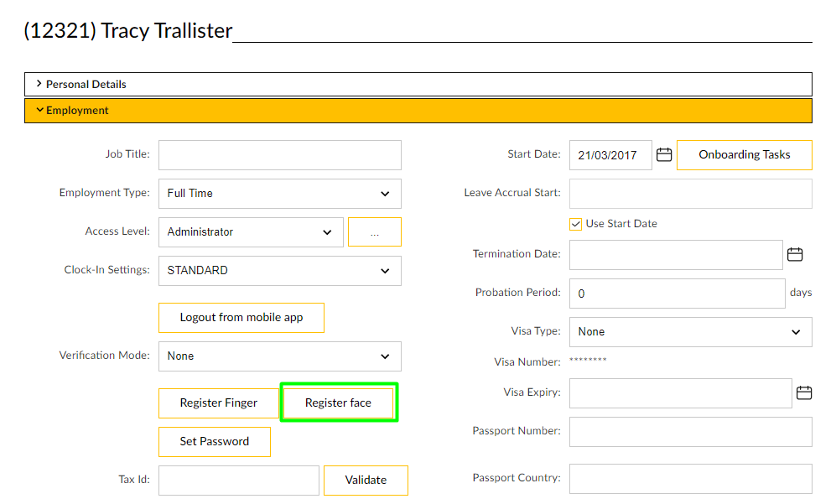Click Logout from mobile app

pyautogui.click(x=241, y=318)
